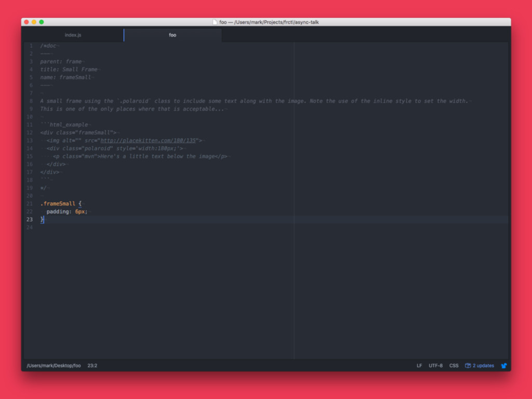
Task: Click the '/*doc' comment opening on line 1
Action: point(48,46)
